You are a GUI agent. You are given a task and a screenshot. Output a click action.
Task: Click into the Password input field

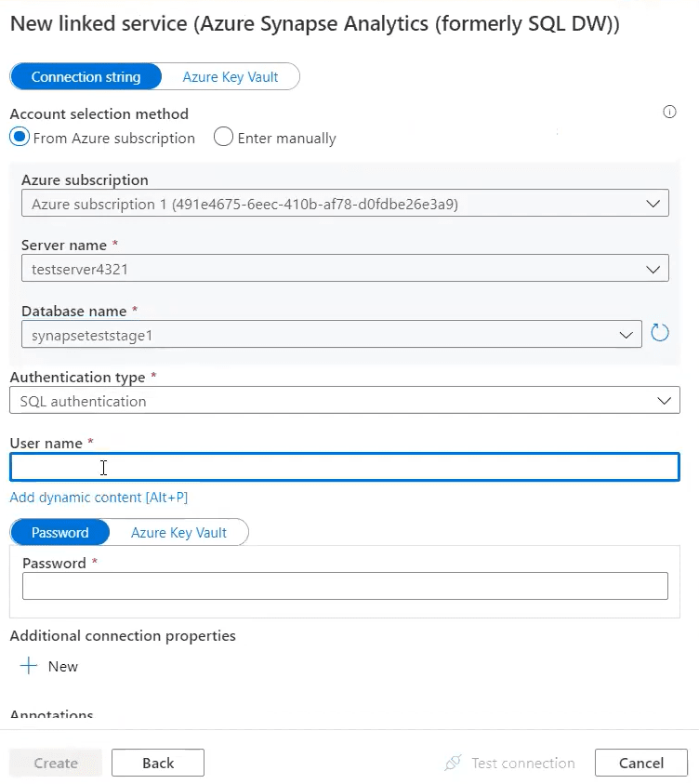point(345,586)
